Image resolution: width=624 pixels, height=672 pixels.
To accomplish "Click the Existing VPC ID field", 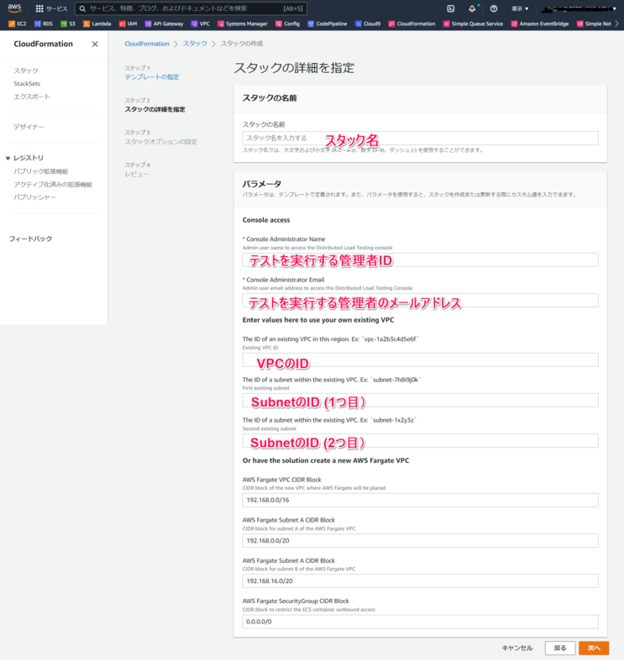I will click(x=420, y=360).
